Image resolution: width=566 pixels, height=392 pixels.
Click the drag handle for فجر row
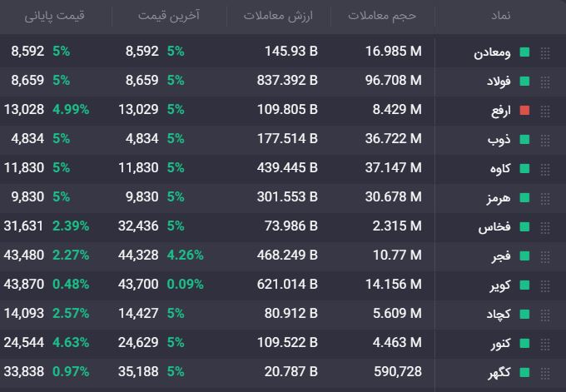[545, 256]
